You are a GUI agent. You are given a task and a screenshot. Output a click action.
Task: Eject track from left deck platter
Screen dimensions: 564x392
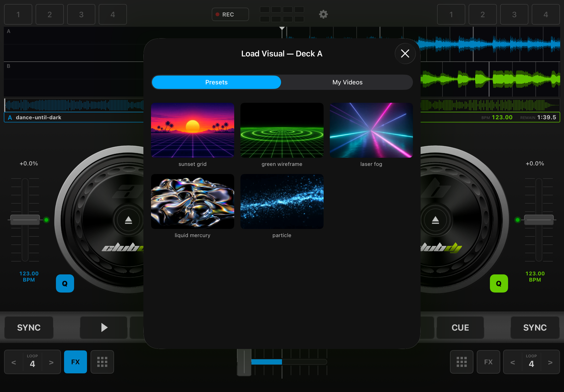[128, 220]
